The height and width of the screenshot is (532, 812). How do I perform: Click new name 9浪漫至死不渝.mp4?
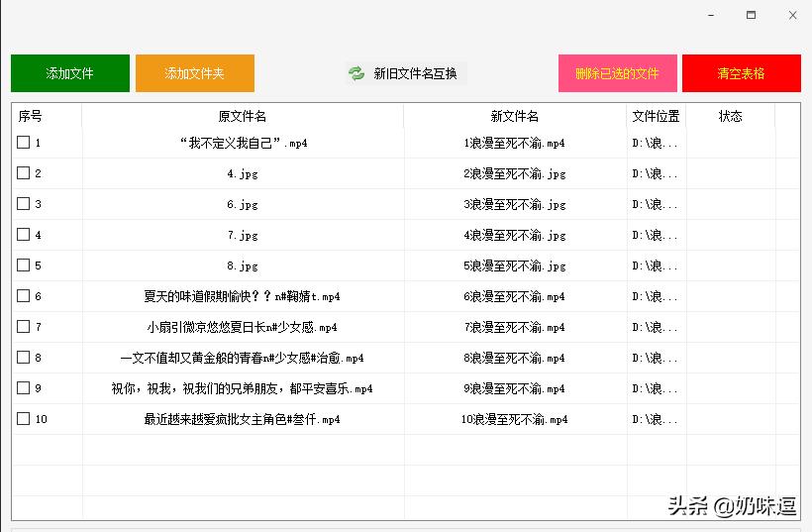(514, 388)
